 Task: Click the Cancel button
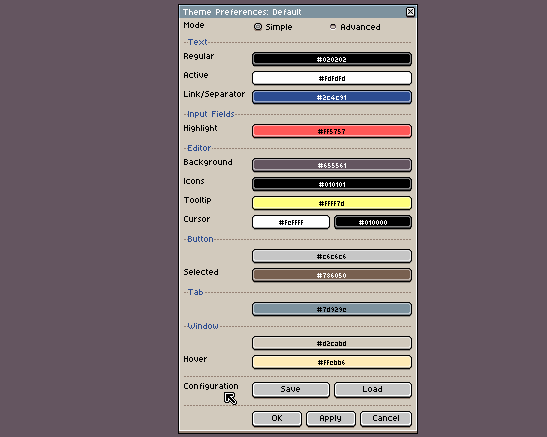386,419
